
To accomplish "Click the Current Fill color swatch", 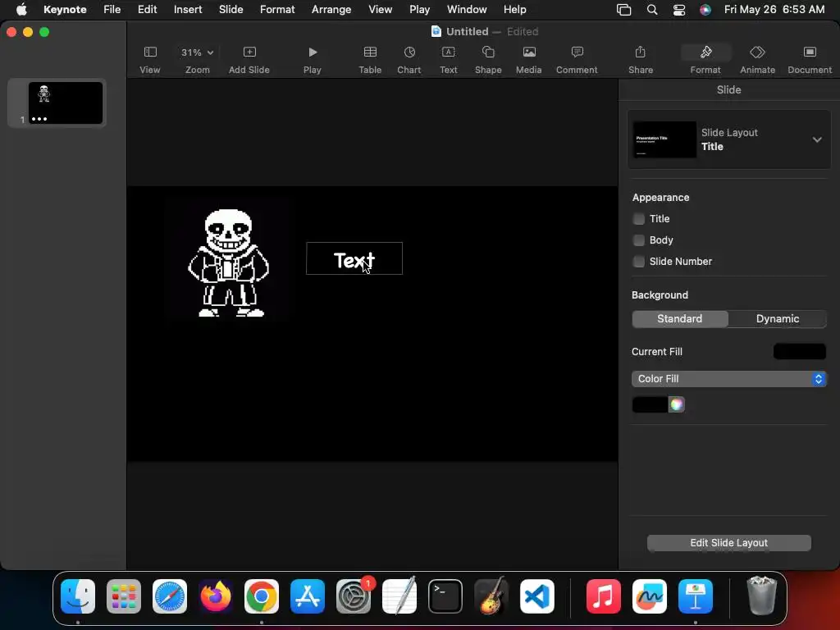I will [x=799, y=351].
